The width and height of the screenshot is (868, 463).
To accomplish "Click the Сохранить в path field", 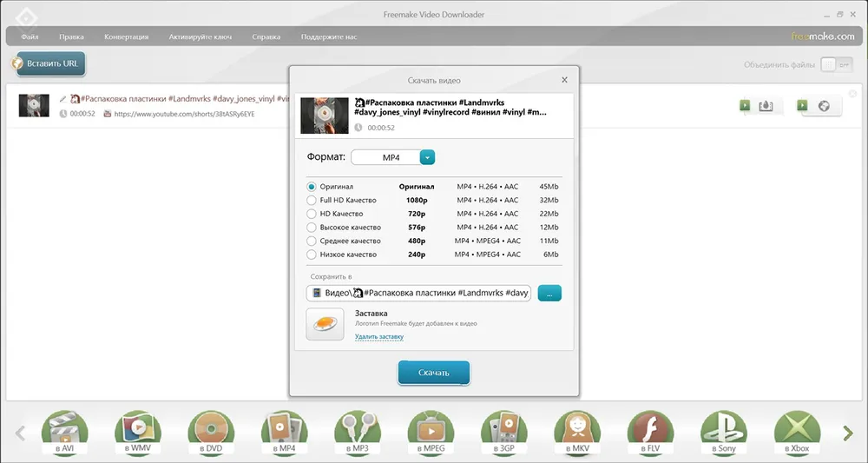I will [x=418, y=293].
